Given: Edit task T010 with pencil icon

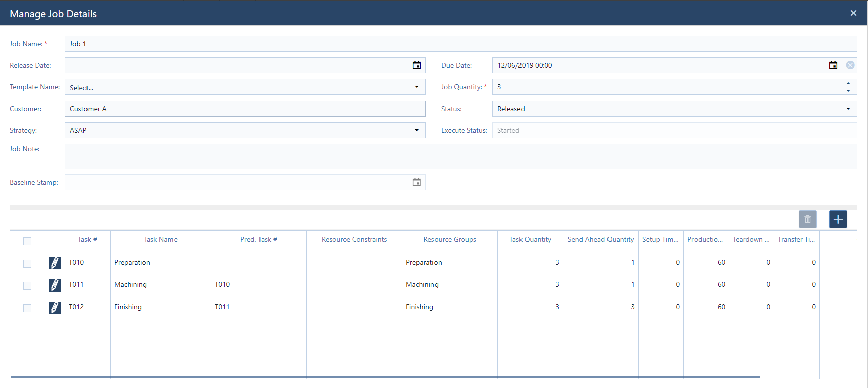Looking at the screenshot, I should click(x=55, y=263).
